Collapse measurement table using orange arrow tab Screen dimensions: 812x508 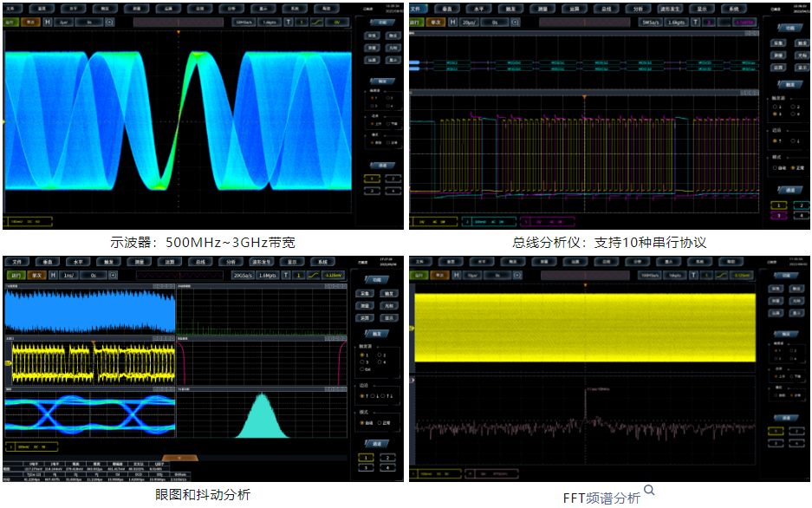pos(179,457)
